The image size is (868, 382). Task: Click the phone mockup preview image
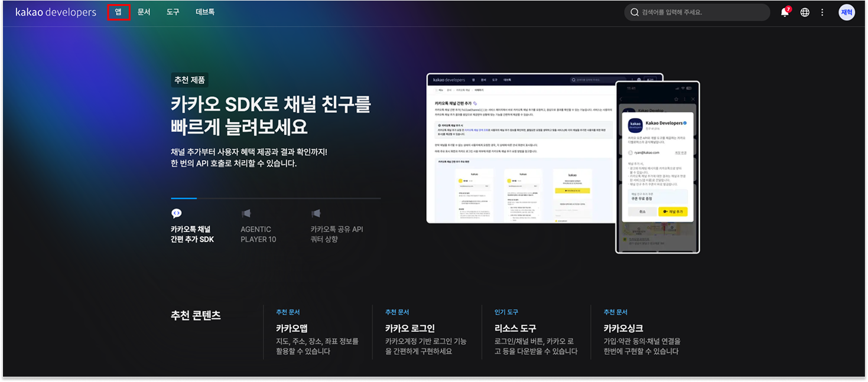pos(657,167)
